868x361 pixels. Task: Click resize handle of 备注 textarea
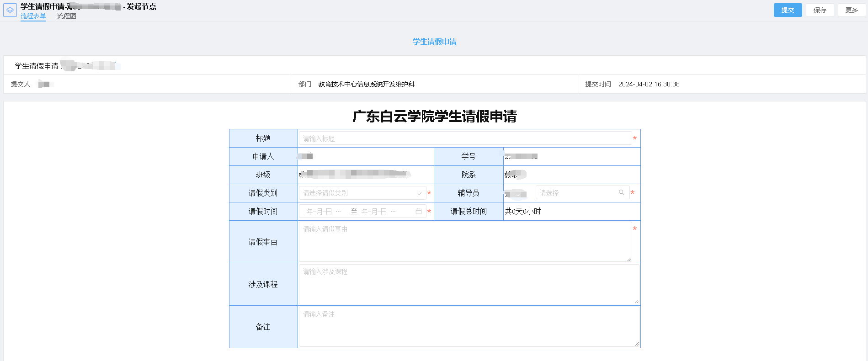636,344
